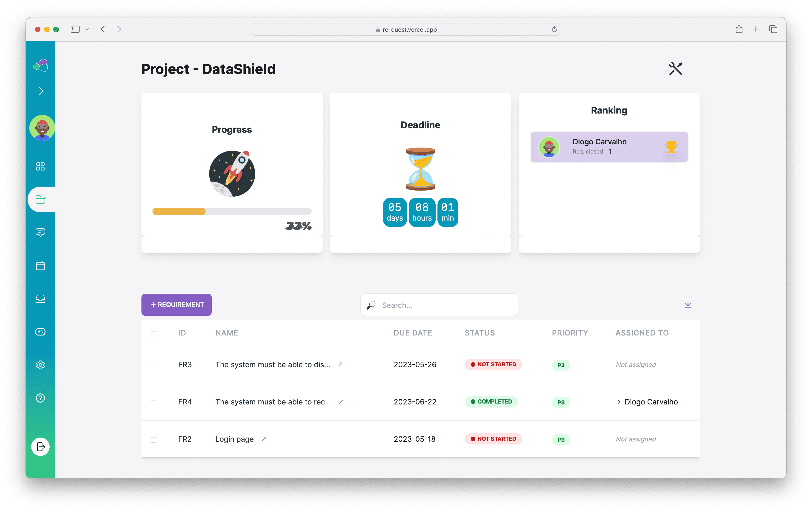Open the help question mark icon
Image resolution: width=812 pixels, height=512 pixels.
(x=40, y=398)
